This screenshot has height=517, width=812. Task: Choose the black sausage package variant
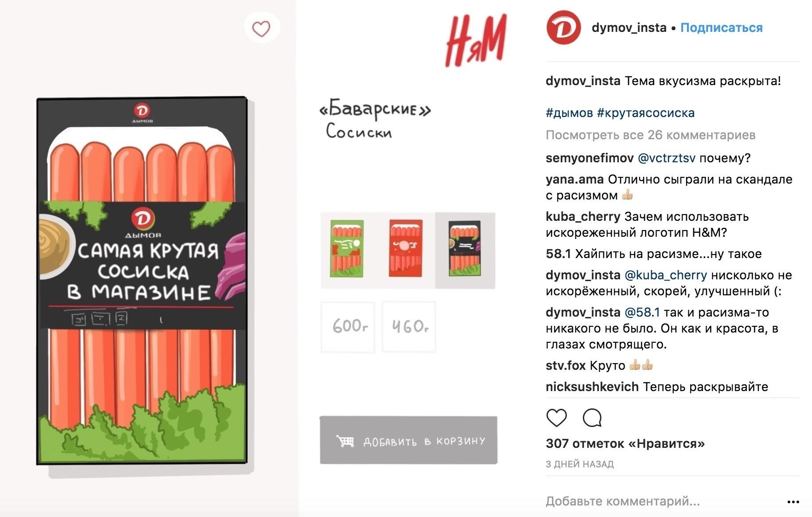[465, 250]
